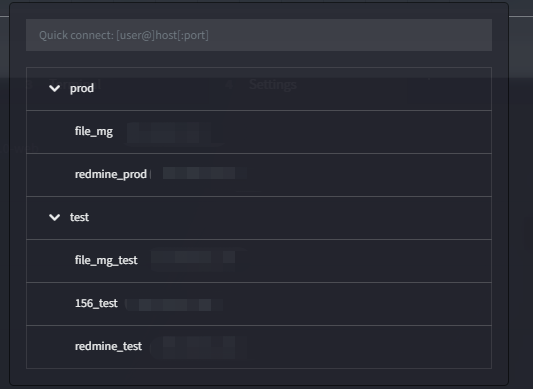Click blurred host address beside redmine_test
The image size is (533, 389).
(198, 348)
